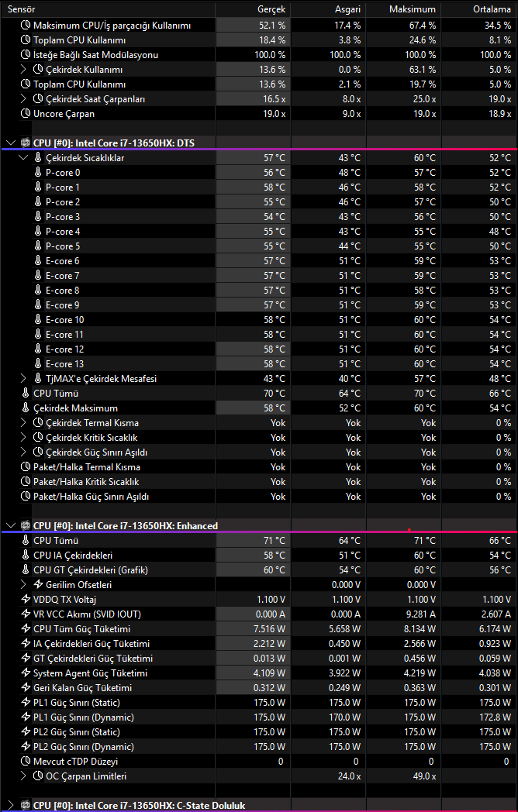Select the P-core 4 row
The height and width of the screenshot is (812, 518).
(259, 231)
